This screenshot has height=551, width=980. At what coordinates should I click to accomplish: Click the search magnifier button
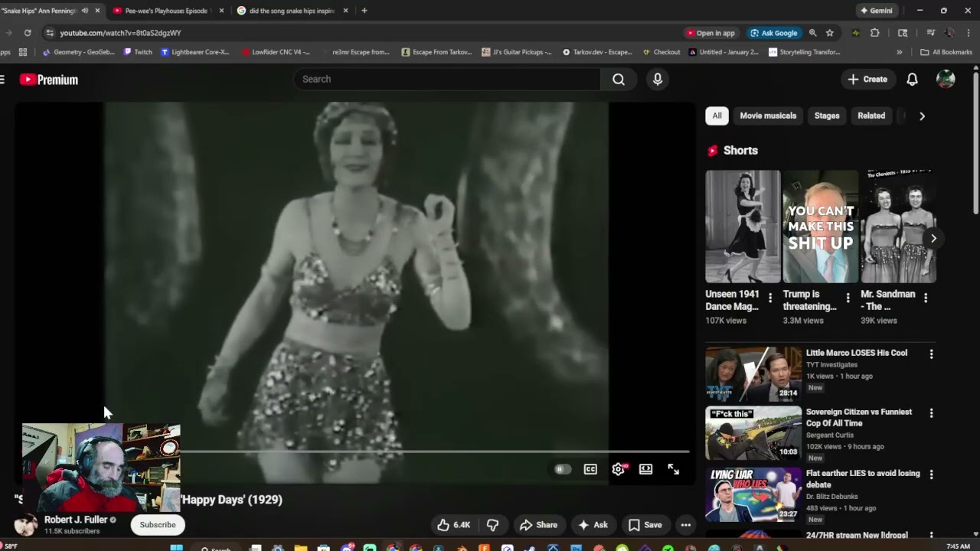619,80
